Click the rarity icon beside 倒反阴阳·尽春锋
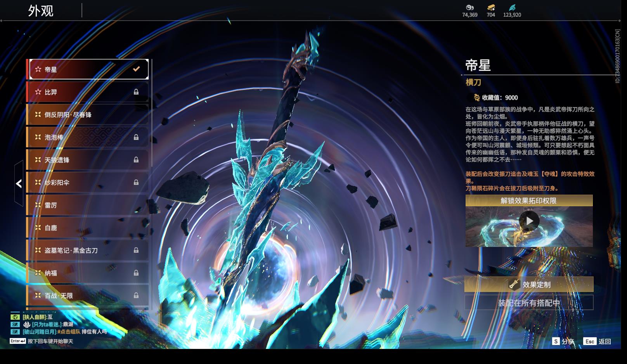627x364 pixels. click(x=38, y=114)
